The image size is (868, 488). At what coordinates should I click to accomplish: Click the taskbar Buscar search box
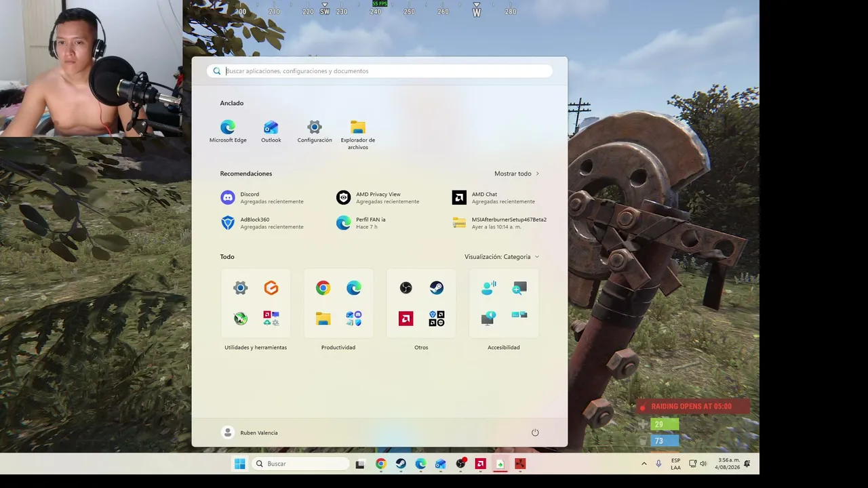coord(300,464)
